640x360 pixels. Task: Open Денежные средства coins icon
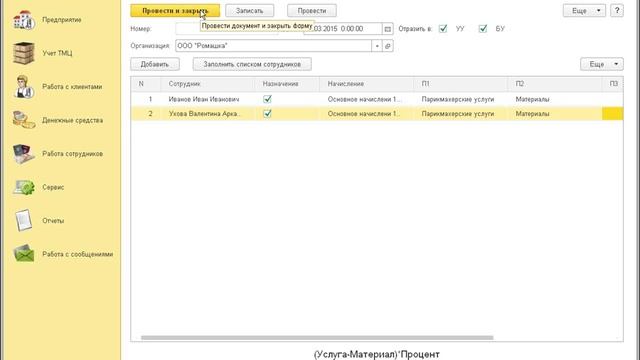23,120
